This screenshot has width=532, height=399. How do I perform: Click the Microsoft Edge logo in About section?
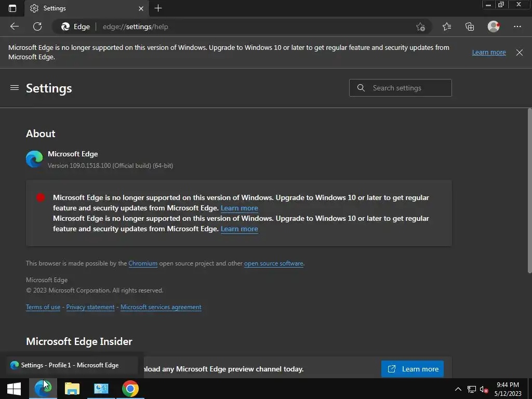34,159
